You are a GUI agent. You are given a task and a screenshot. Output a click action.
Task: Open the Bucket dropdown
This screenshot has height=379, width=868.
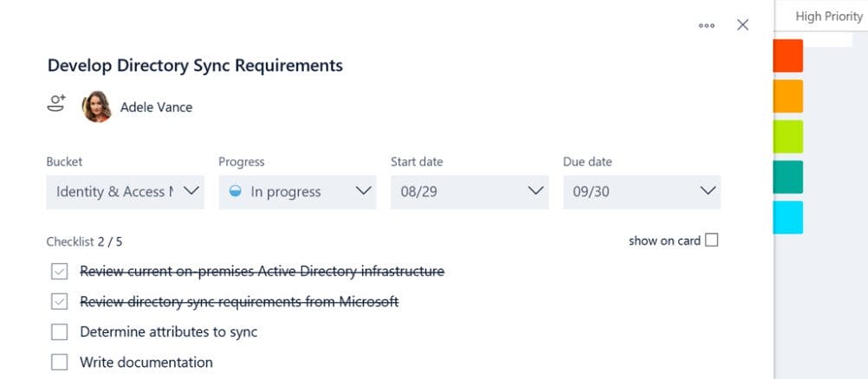pyautogui.click(x=125, y=191)
